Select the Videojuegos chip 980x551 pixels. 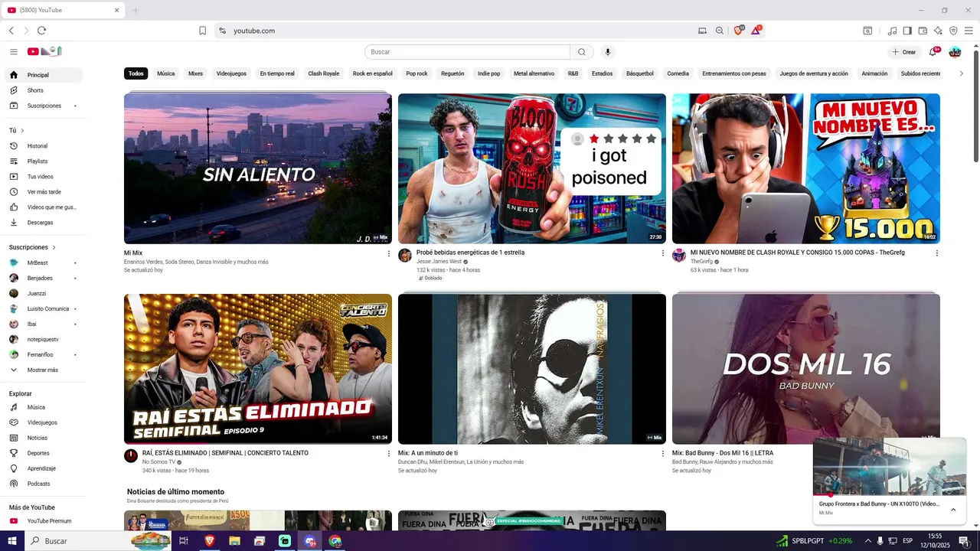click(231, 73)
